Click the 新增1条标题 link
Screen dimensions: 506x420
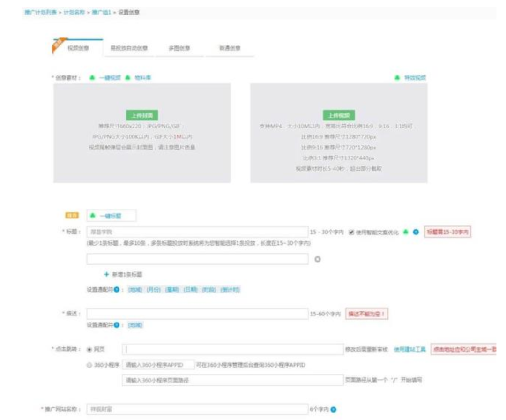[x=127, y=274]
